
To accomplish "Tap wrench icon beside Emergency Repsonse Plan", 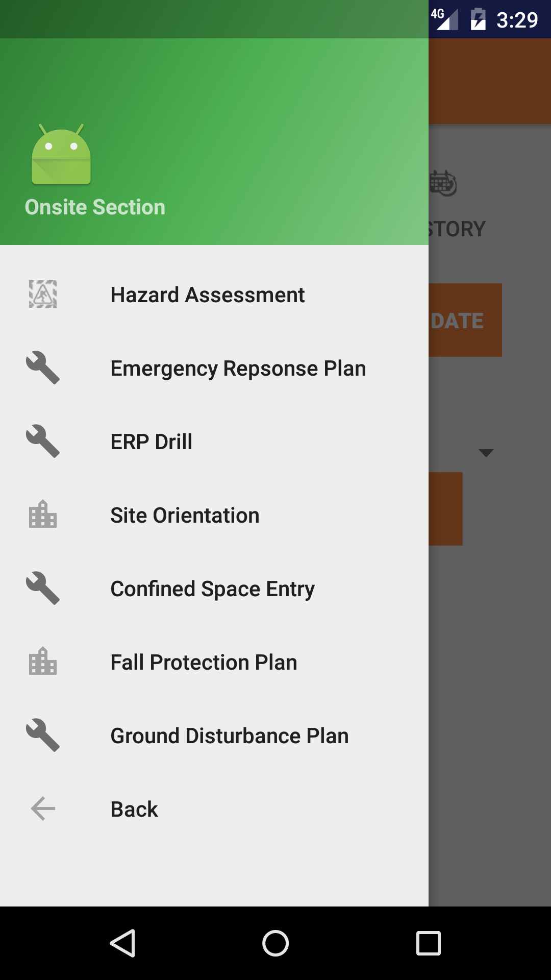I will tap(43, 368).
